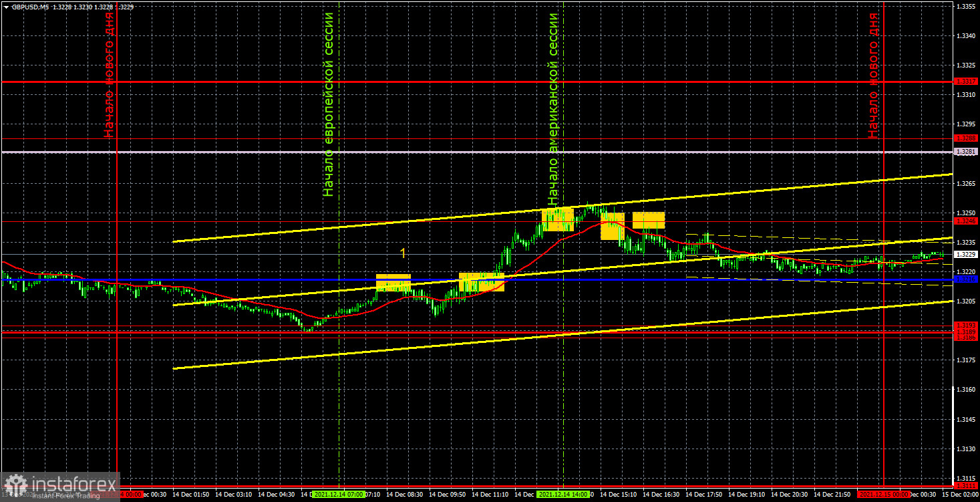Screen dimensions: 980x502
Task: Click the 1.3205 price scale value
Action: tap(965, 301)
